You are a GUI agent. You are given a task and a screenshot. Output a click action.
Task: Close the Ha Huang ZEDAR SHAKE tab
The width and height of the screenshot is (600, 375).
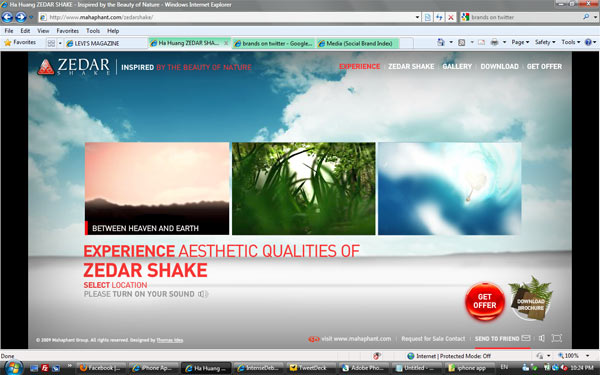226,43
